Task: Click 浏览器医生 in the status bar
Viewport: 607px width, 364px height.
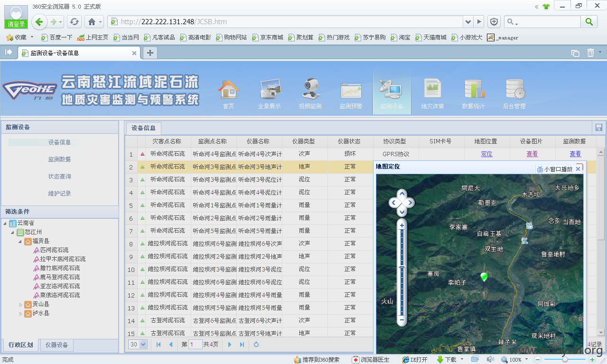Action: pyautogui.click(x=371, y=360)
